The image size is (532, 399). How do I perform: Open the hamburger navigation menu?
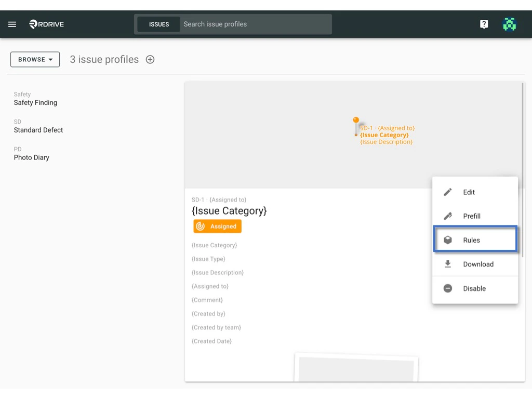12,24
